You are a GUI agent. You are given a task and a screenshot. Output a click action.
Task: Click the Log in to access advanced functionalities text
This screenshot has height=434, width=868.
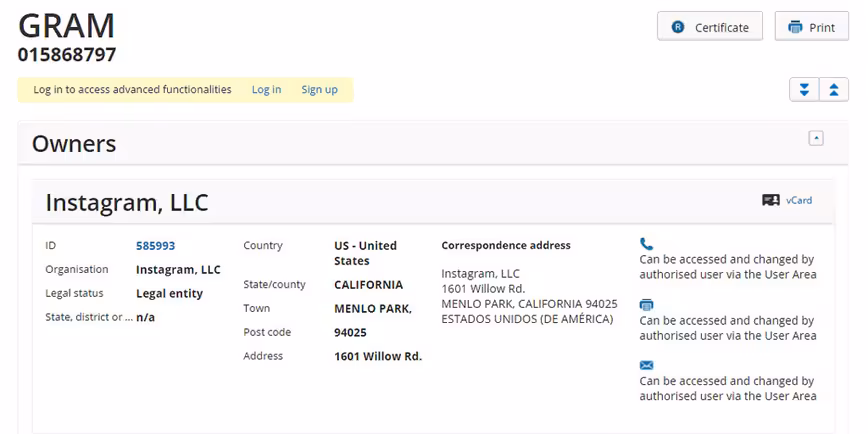pos(132,89)
